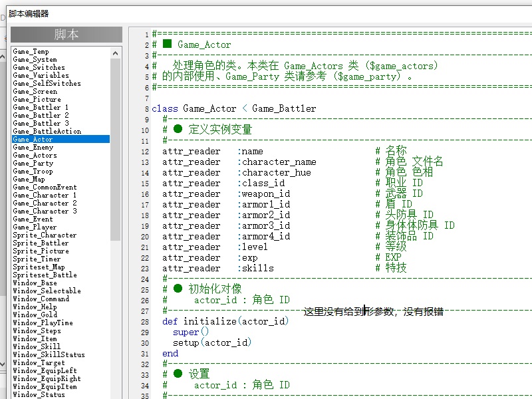Click the "class Game_Actor < Game_Battler" code line
The width and height of the screenshot is (532, 399).
(234, 108)
